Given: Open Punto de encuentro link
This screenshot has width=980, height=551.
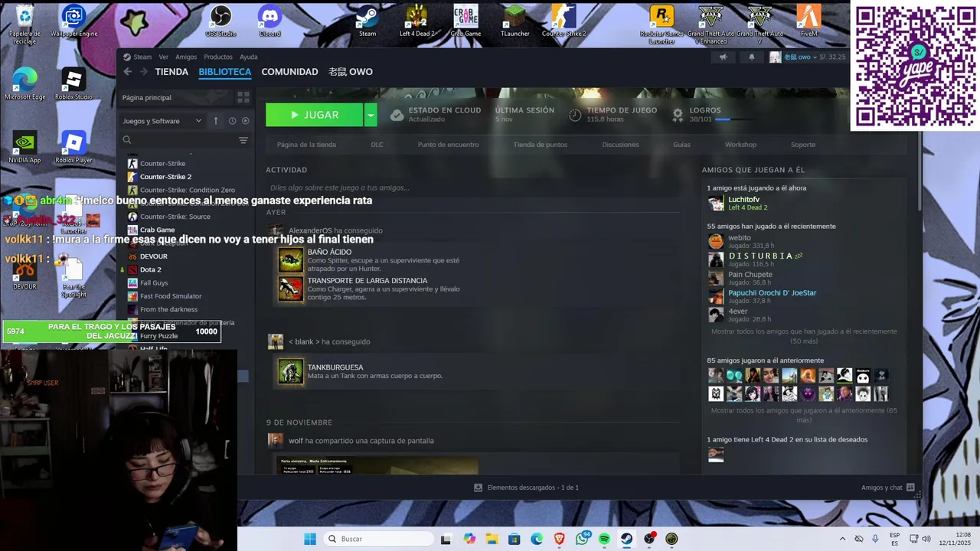Looking at the screenshot, I should (448, 145).
